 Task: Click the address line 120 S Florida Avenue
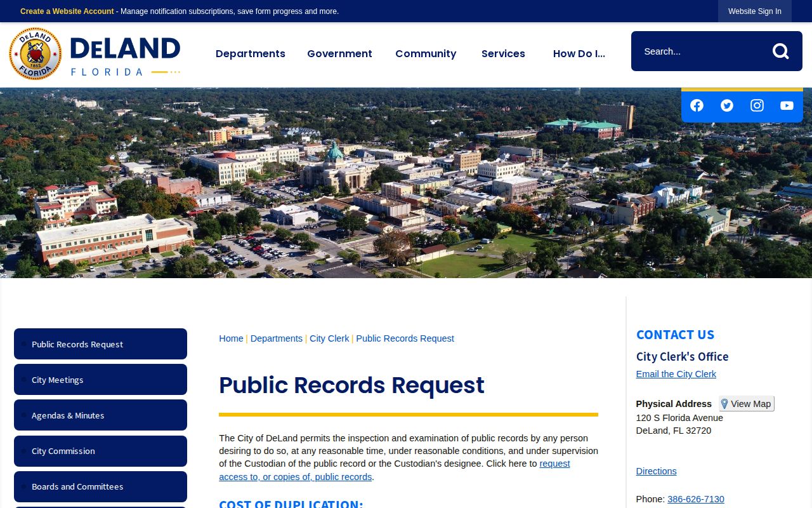679,418
